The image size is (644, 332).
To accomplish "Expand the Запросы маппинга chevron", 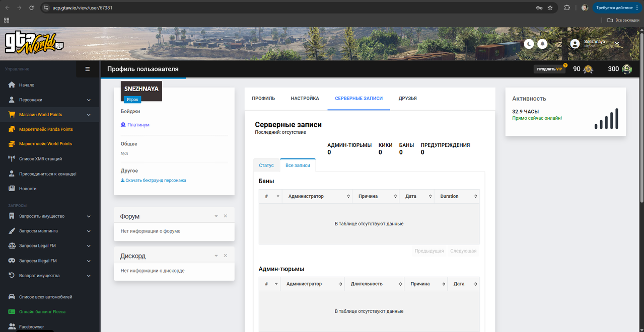I will [x=89, y=231].
